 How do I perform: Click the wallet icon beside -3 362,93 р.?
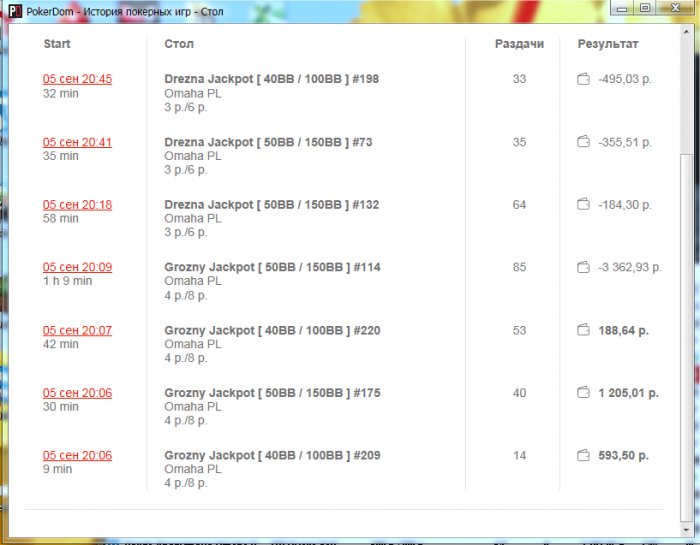[x=583, y=267]
